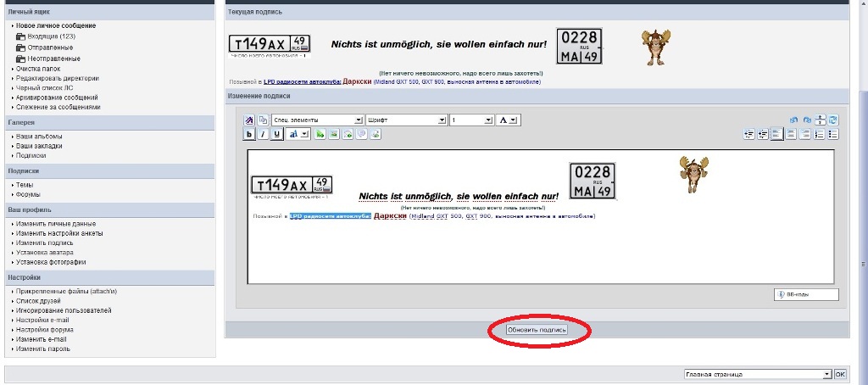Switch editor mode with the toggle icon
The height and width of the screenshot is (385, 868).
click(x=833, y=120)
